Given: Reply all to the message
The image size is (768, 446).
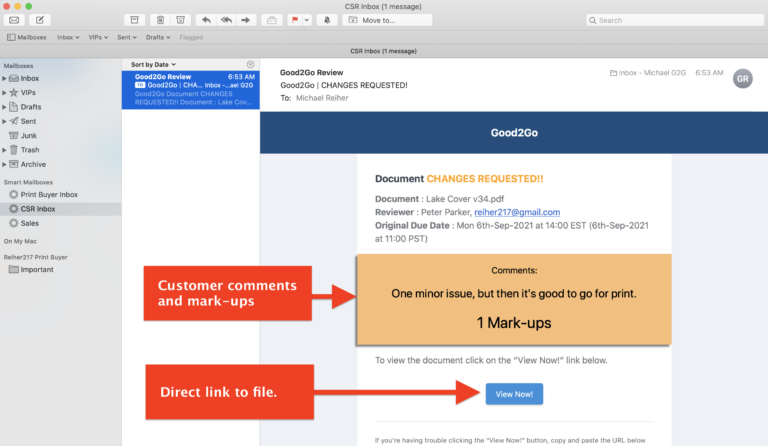Looking at the screenshot, I should pos(226,20).
